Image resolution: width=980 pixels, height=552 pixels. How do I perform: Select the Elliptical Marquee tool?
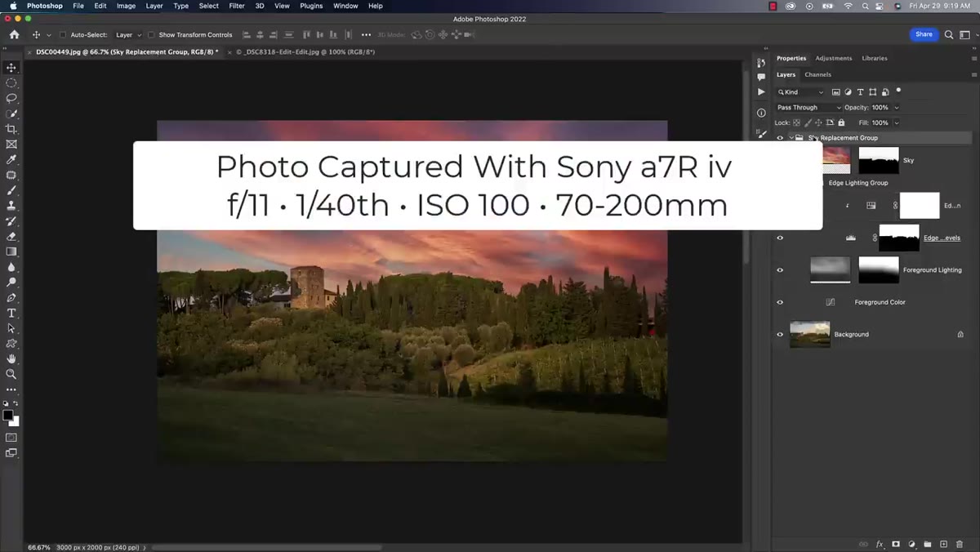[x=11, y=82]
